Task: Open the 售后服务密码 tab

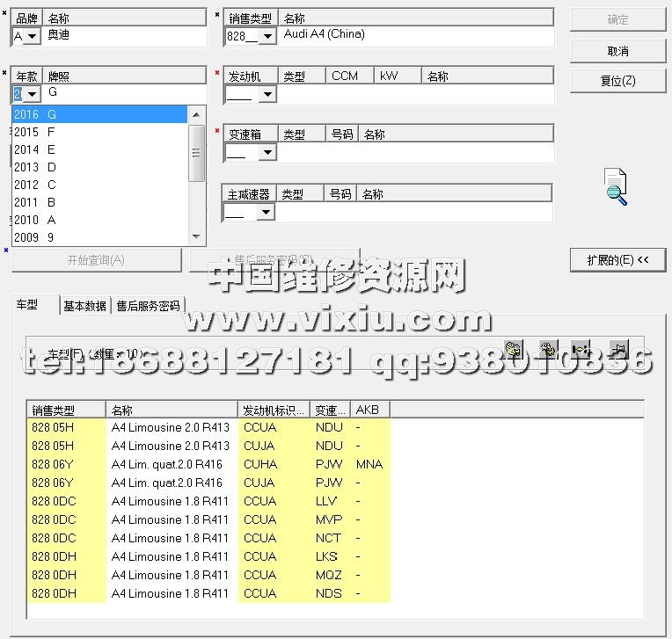Action: pos(148,306)
